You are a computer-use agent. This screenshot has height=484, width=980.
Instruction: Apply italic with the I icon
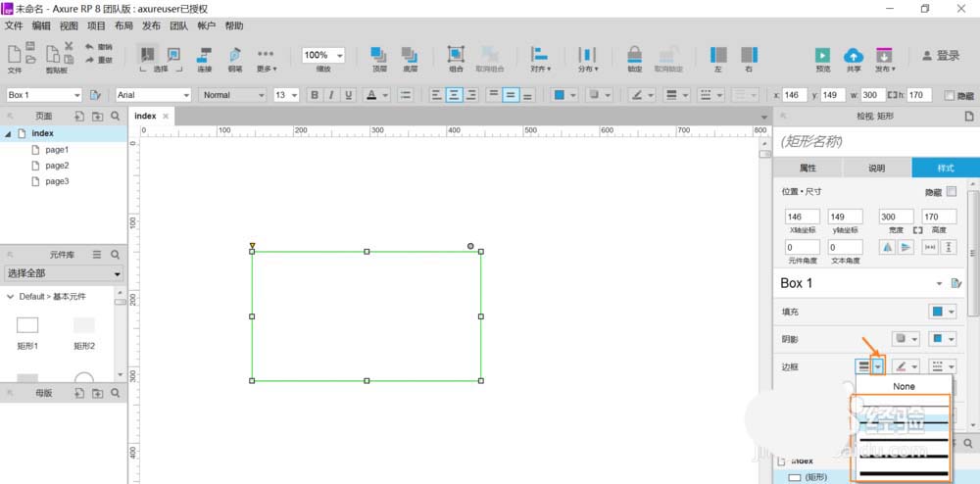pos(332,95)
